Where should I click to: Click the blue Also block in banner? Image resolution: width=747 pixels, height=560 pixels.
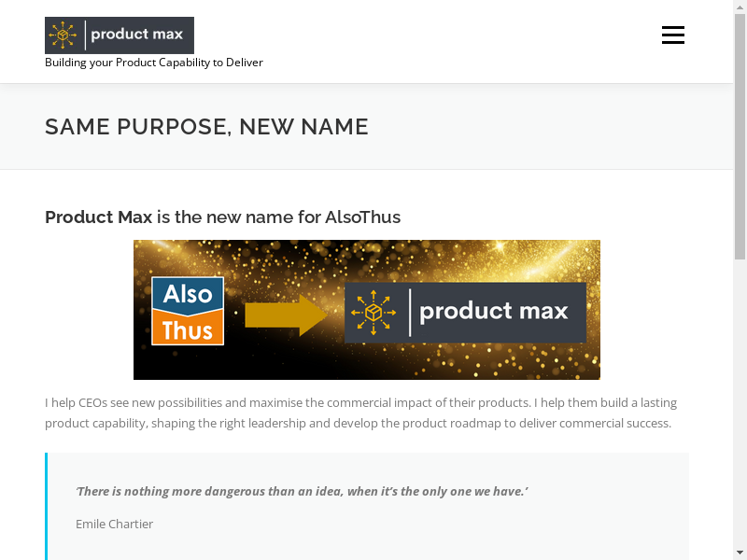coord(188,295)
